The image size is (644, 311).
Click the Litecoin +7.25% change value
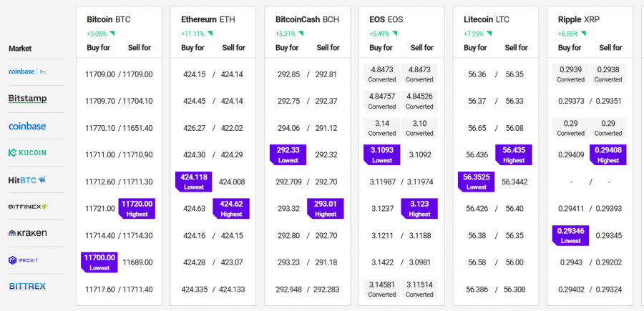pos(474,34)
